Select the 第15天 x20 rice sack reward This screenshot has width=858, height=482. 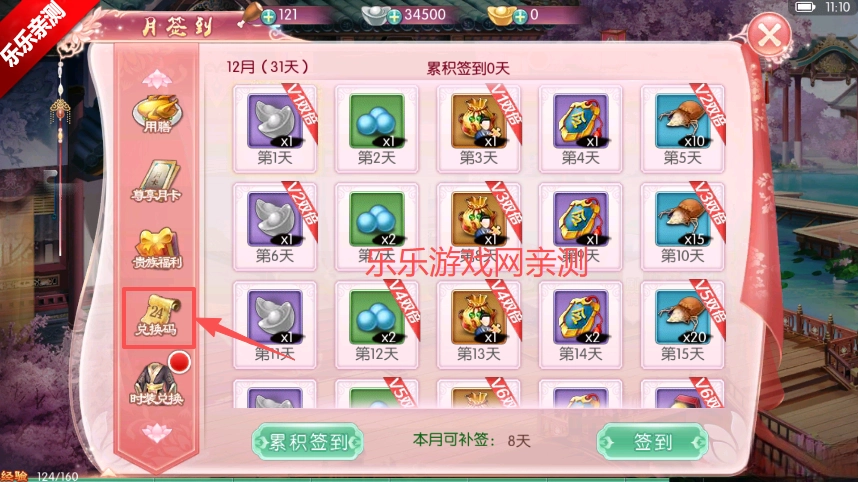682,324
